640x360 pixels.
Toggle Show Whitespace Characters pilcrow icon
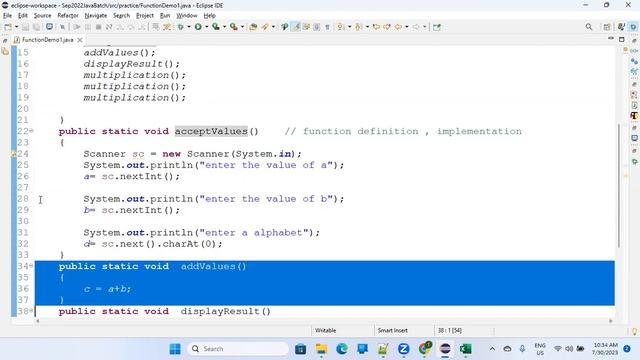(x=327, y=27)
